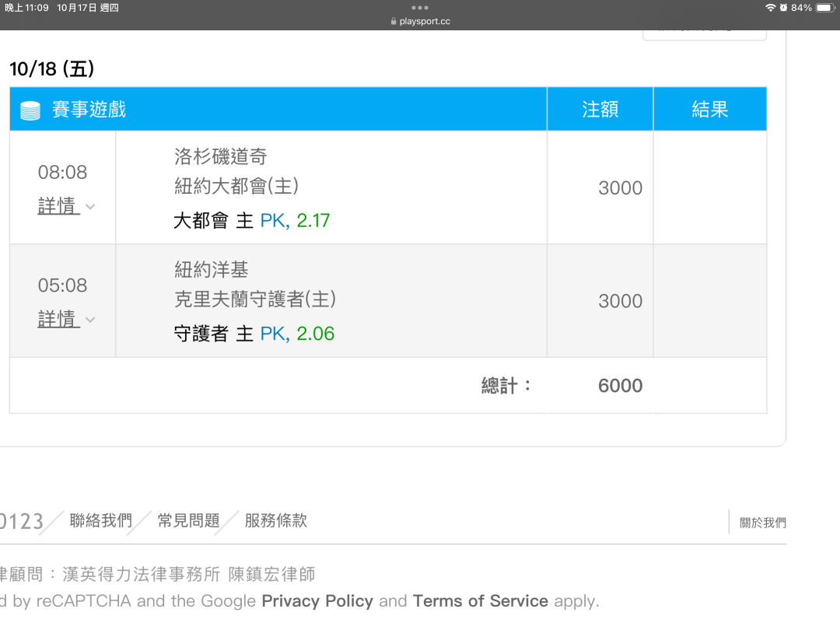
Task: Click the 克里夫蘭守護者(主) team name
Action: coord(255,299)
